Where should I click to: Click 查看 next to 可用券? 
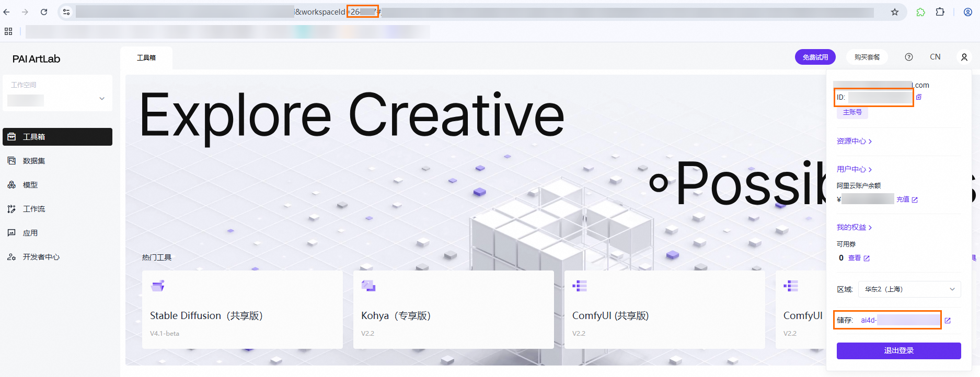pyautogui.click(x=859, y=258)
